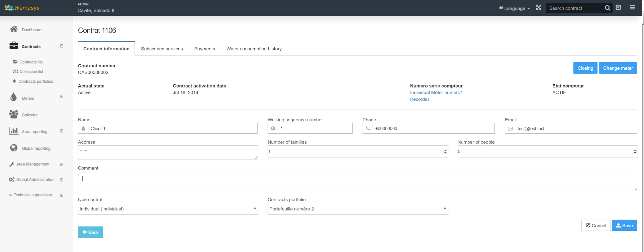Click the Closing button
The width and height of the screenshot is (644, 252).
[585, 68]
